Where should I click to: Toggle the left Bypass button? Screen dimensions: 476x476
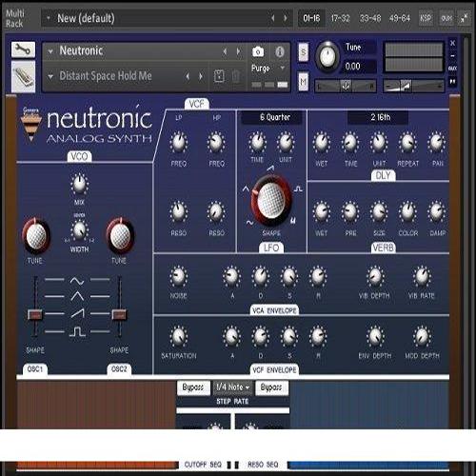coord(193,387)
